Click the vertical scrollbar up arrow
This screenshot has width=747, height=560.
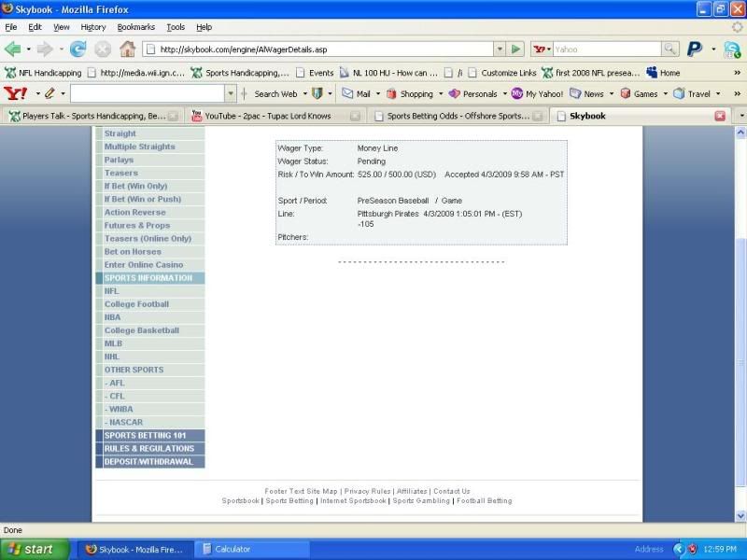(740, 133)
